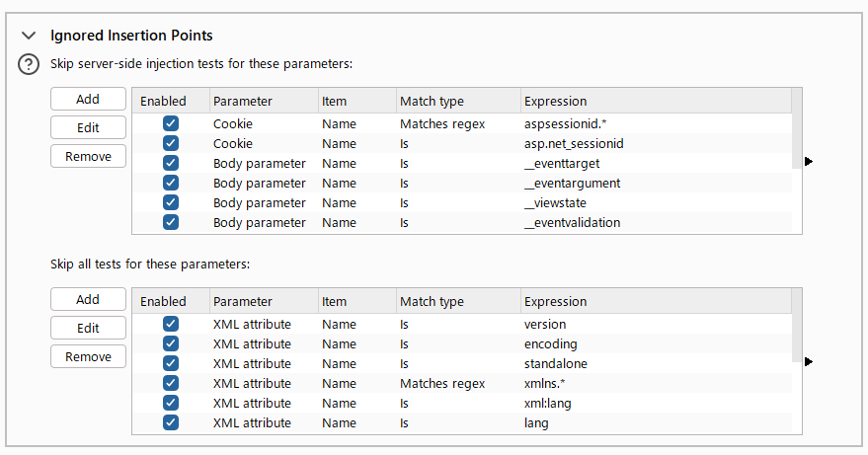Disable the XML attribute version rule
The width and height of the screenshot is (868, 455).
coord(171,325)
